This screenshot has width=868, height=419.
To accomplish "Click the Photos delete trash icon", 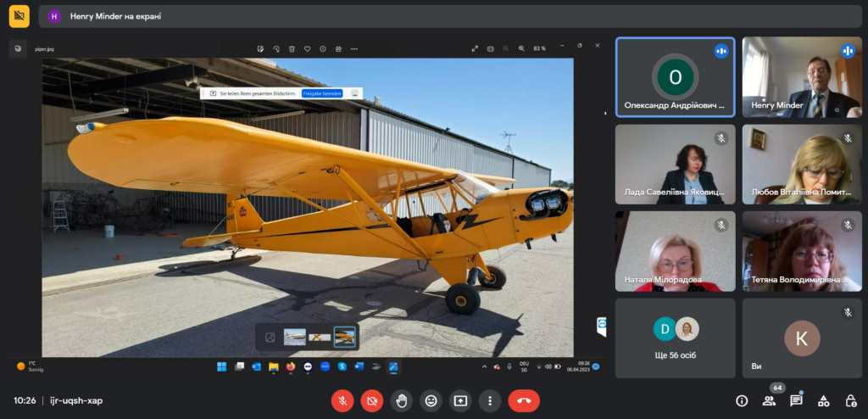I will pos(292,48).
